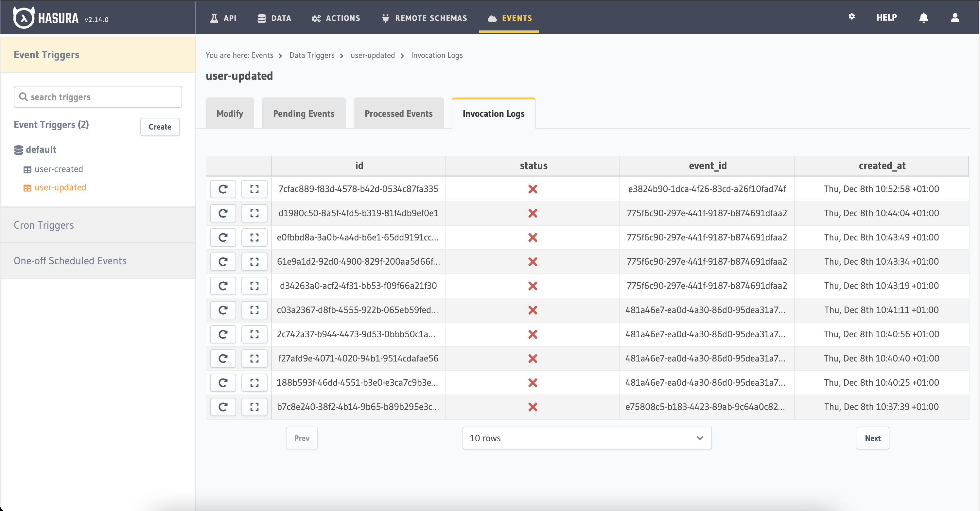Select the DATA section icon
The width and height of the screenshot is (980, 511).
(262, 18)
